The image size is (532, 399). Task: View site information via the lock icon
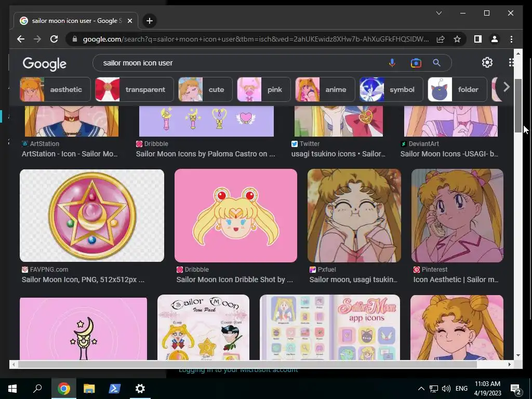tap(75, 39)
